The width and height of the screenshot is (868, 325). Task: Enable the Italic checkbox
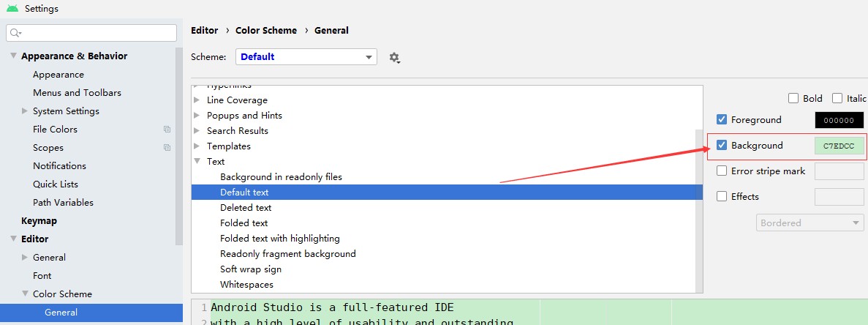click(837, 99)
